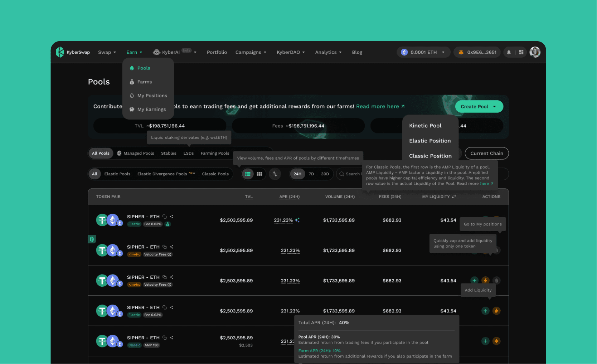This screenshot has height=364, width=597.
Task: Toggle the My Liquidity arrows icon
Action: point(454,196)
